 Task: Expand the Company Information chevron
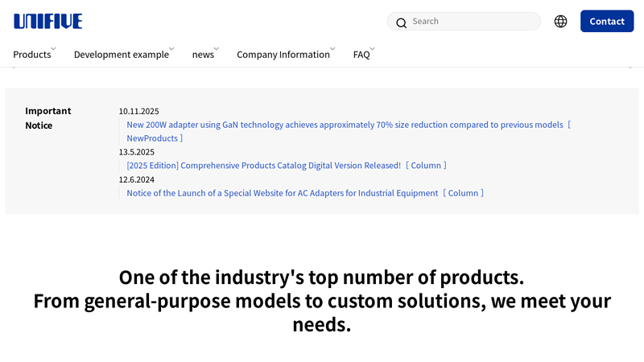coord(332,49)
